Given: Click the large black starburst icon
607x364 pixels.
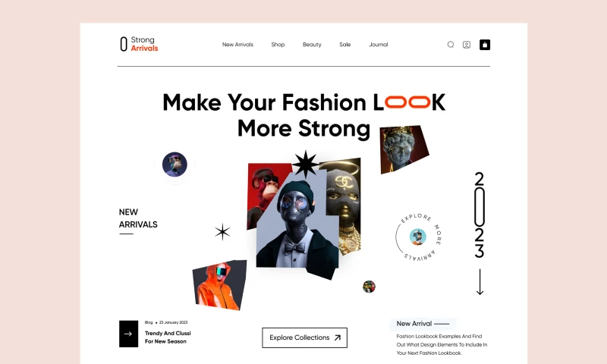Looking at the screenshot, I should click(x=306, y=164).
